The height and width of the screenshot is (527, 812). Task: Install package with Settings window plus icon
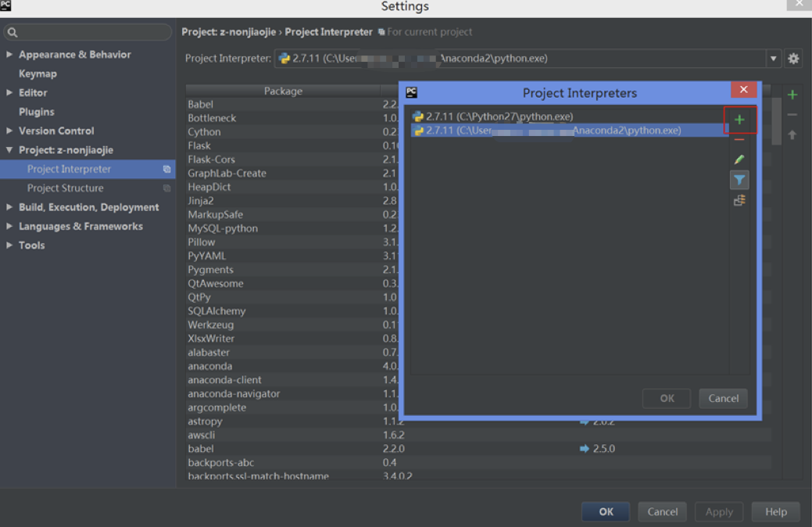click(x=792, y=95)
